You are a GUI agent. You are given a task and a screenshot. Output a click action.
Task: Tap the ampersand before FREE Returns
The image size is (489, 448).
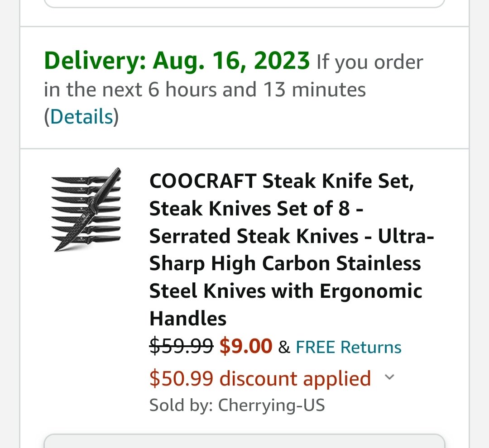click(x=284, y=347)
